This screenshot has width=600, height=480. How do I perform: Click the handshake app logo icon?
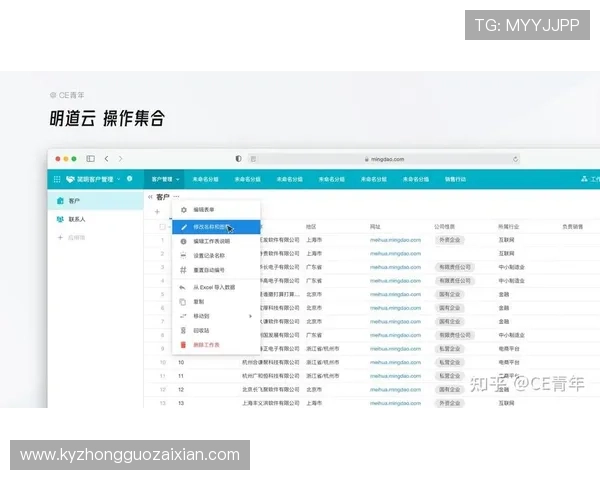(x=70, y=179)
